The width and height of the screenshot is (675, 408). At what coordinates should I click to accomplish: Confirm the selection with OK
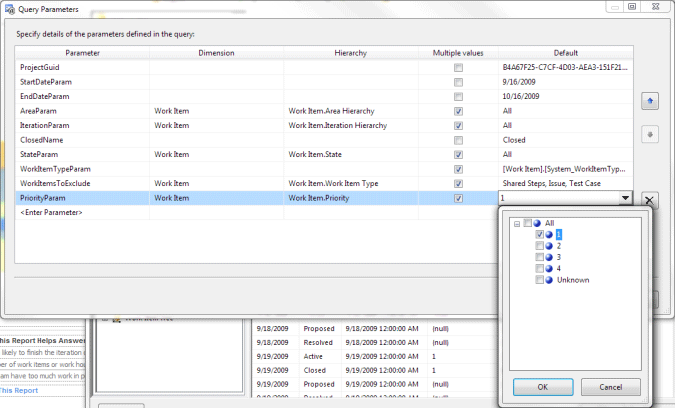(x=543, y=387)
